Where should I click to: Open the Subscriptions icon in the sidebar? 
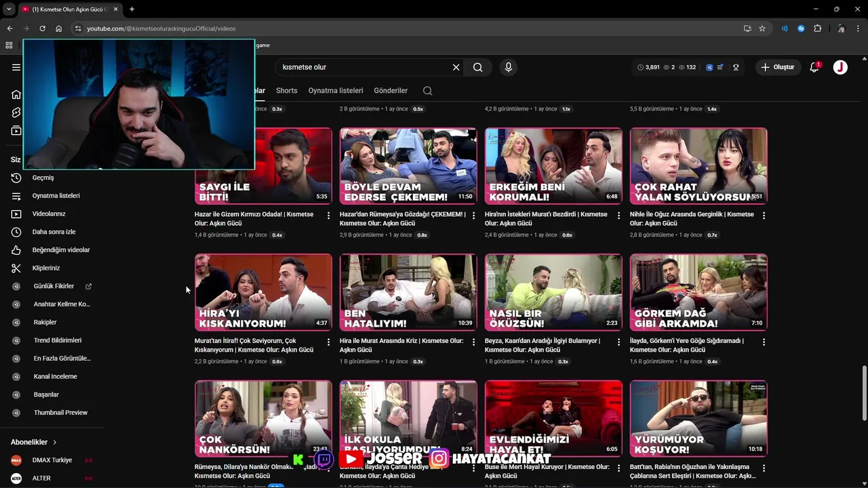coord(16,131)
